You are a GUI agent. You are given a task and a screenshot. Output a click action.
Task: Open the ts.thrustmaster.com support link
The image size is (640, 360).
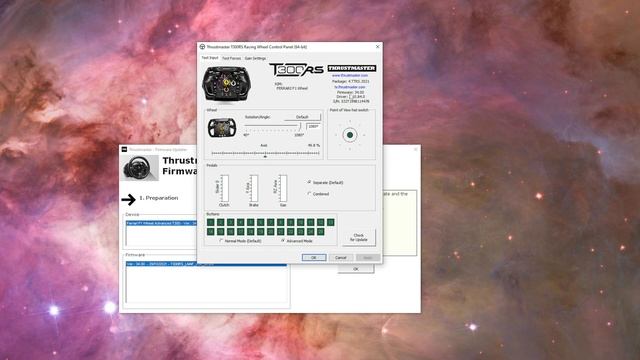click(x=350, y=87)
